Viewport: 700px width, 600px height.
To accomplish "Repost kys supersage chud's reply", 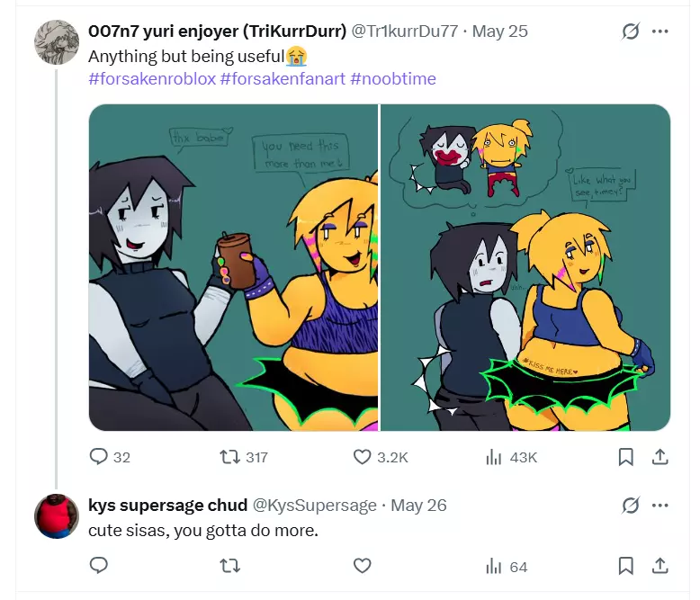I will coord(230,566).
